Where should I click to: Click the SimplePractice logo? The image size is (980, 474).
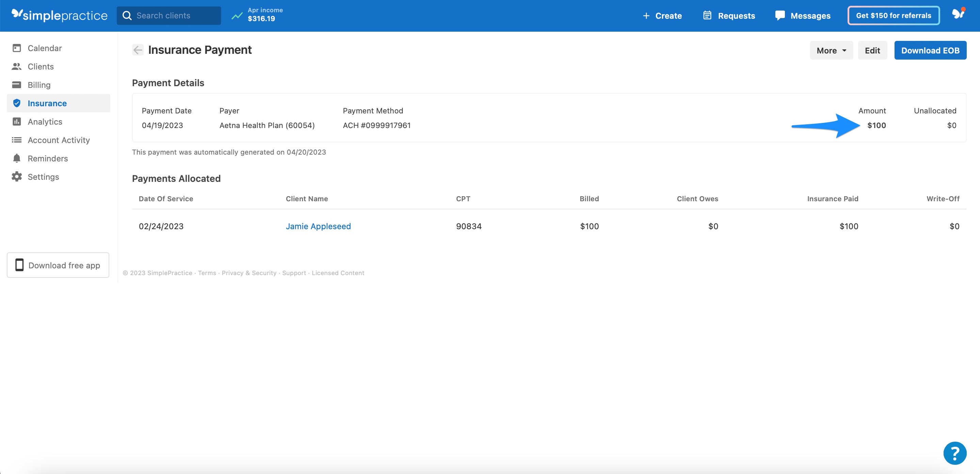(59, 15)
